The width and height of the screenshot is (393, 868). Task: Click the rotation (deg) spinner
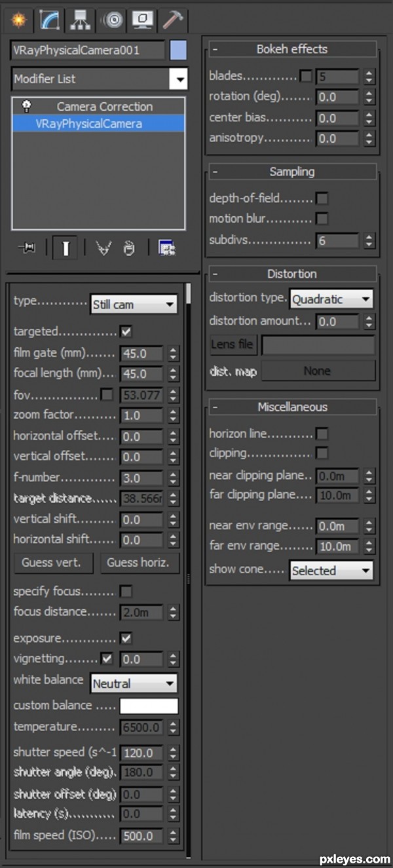[x=369, y=97]
